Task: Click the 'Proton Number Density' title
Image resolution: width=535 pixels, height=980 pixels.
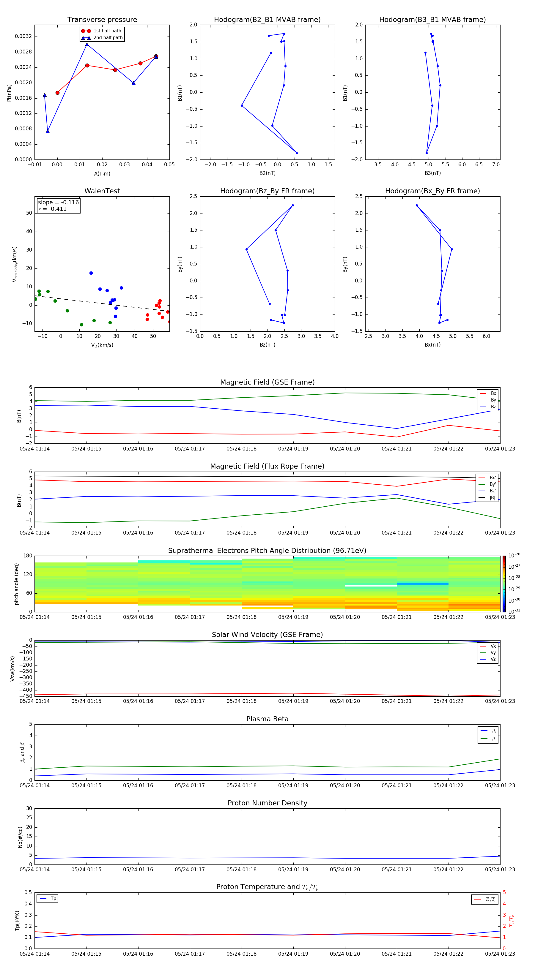Action: pos(267,803)
